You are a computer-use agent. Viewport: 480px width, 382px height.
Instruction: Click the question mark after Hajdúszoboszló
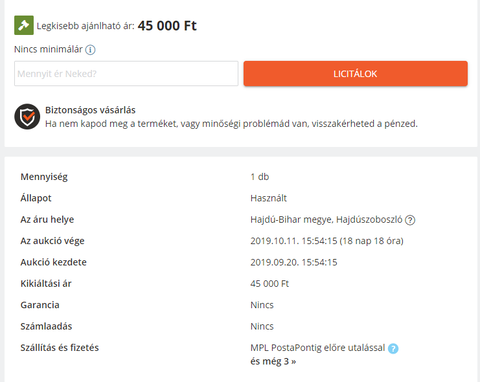click(x=410, y=220)
